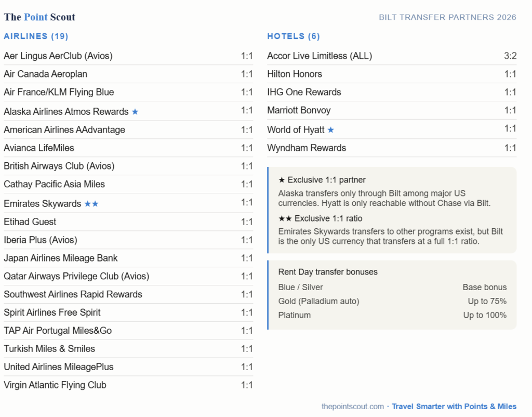Select 'Japan Airlines Mileage Bank' row
The image size is (532, 417).
pyautogui.click(x=128, y=258)
